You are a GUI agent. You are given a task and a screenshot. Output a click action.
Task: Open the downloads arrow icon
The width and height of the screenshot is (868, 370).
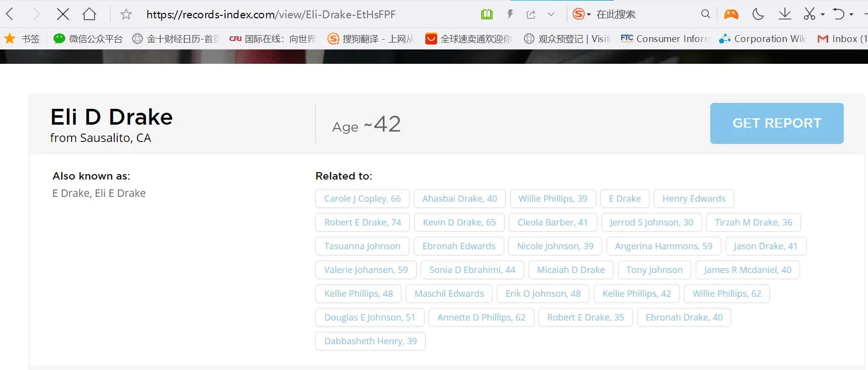pyautogui.click(x=784, y=14)
